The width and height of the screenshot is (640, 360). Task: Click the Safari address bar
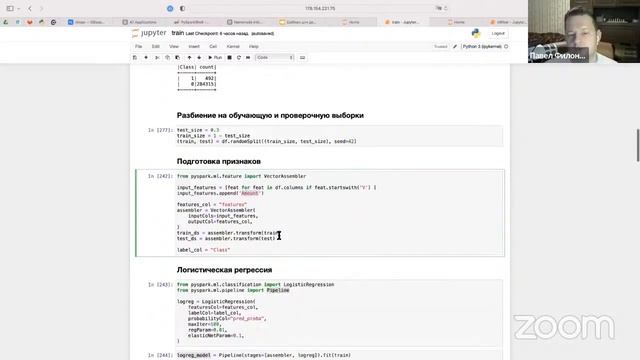(x=320, y=8)
